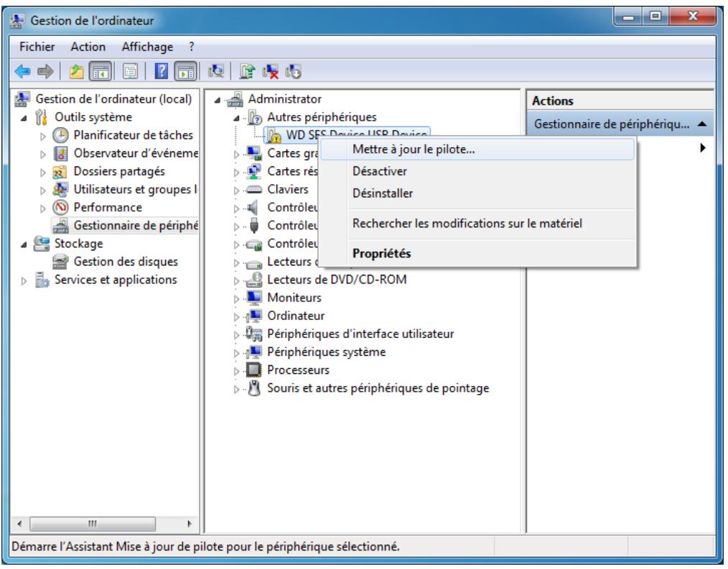
Task: Expand the Processeurs category
Action: (236, 372)
